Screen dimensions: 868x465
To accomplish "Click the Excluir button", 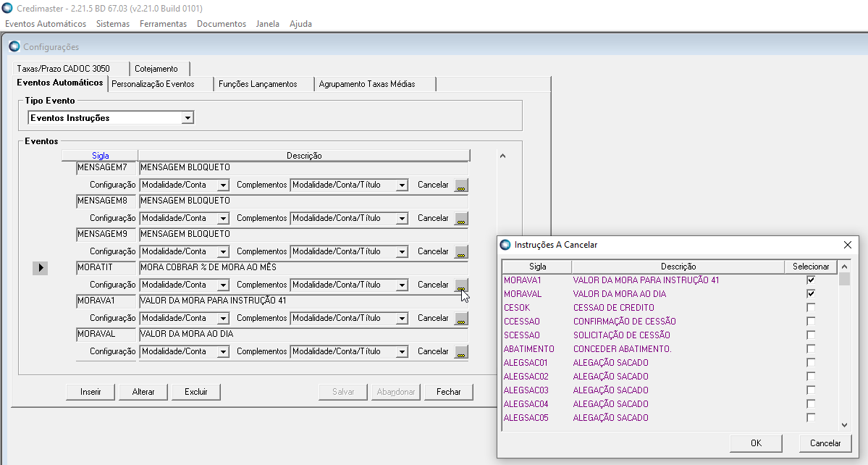I will 196,392.
